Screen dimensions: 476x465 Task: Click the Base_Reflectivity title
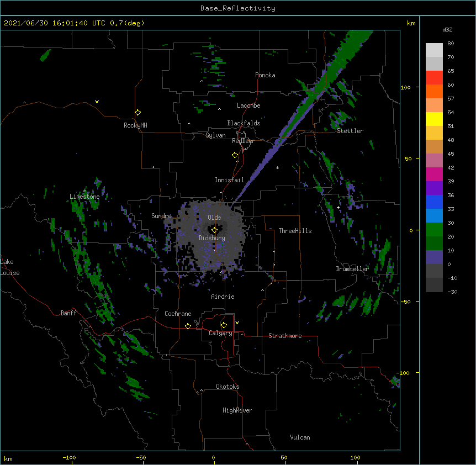point(238,8)
